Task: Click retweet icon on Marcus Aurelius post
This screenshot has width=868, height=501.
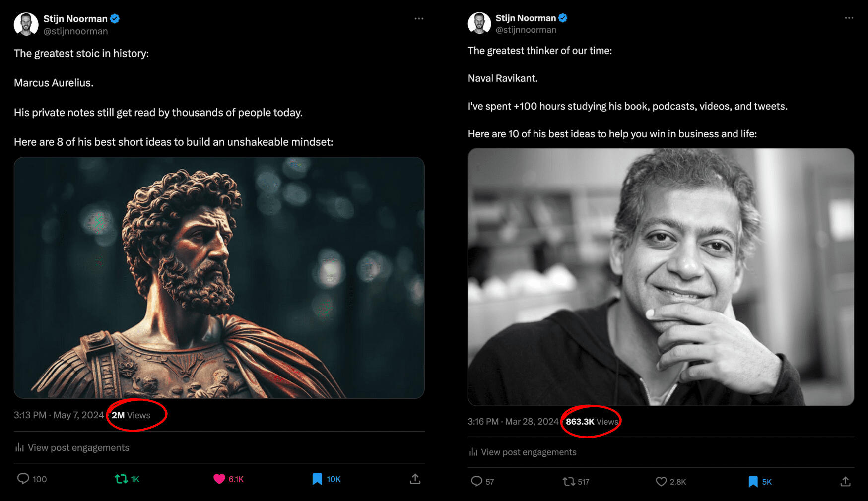Action: point(121,479)
